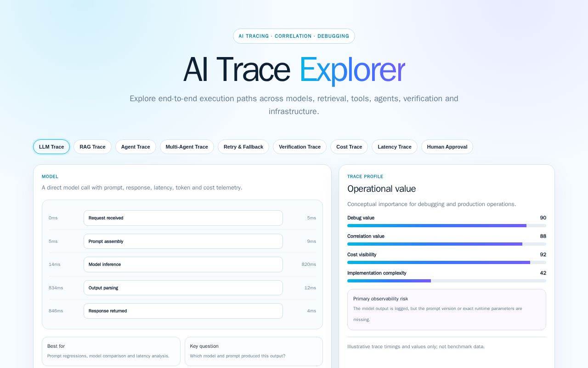Click the Best for card
This screenshot has height=368, width=588.
click(x=111, y=351)
